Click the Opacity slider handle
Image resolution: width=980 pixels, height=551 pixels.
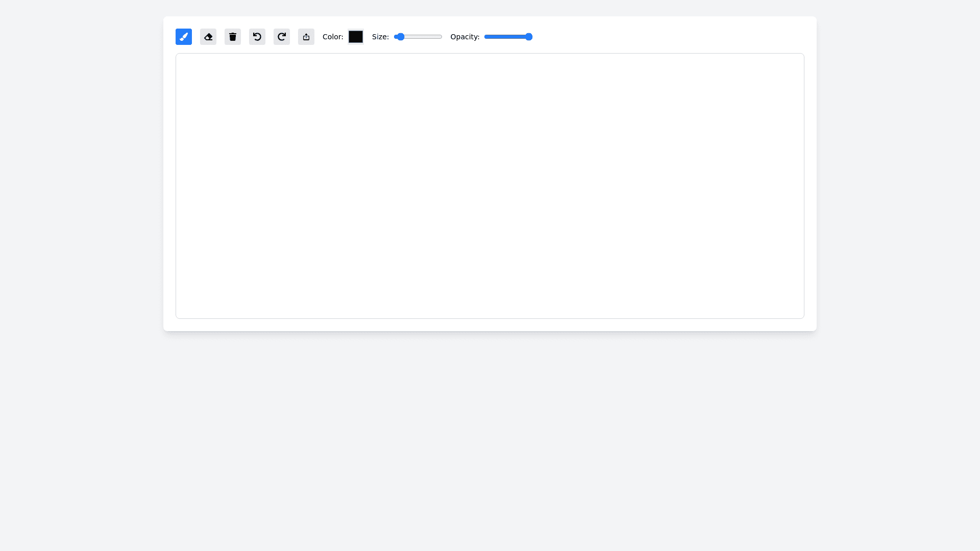click(x=529, y=37)
